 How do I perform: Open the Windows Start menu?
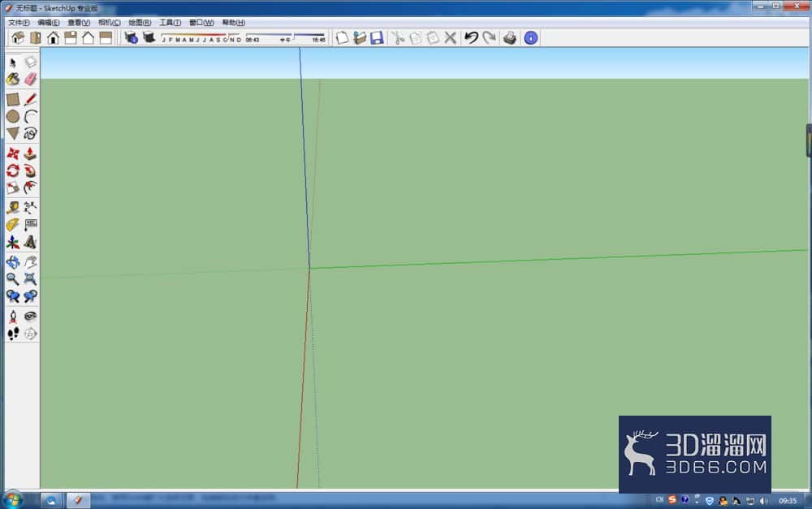point(13,500)
